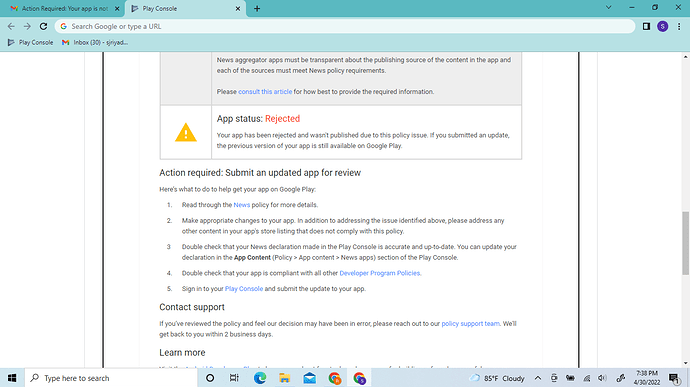Go back to the previous page

[11, 26]
